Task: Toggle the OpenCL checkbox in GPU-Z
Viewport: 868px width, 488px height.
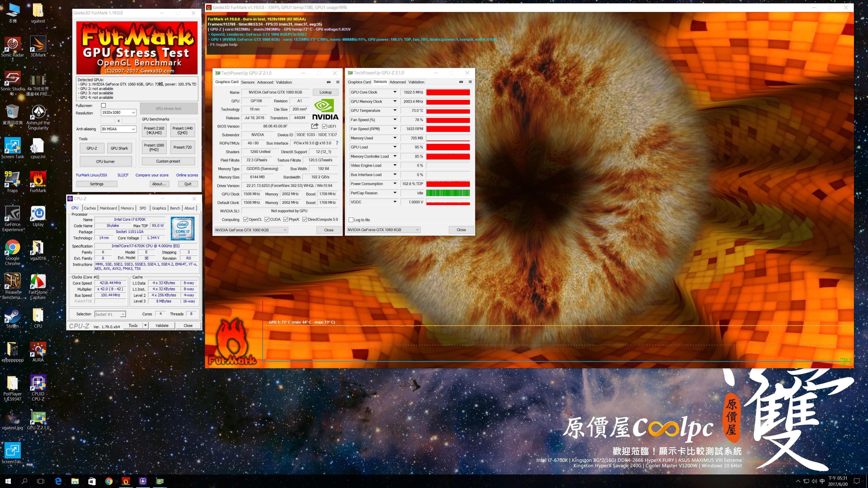Action: click(x=246, y=220)
